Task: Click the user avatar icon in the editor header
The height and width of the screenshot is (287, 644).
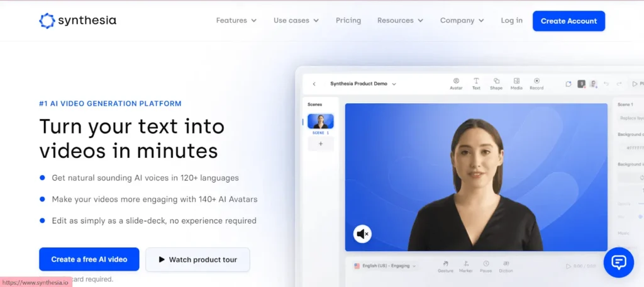Action: pyautogui.click(x=593, y=84)
